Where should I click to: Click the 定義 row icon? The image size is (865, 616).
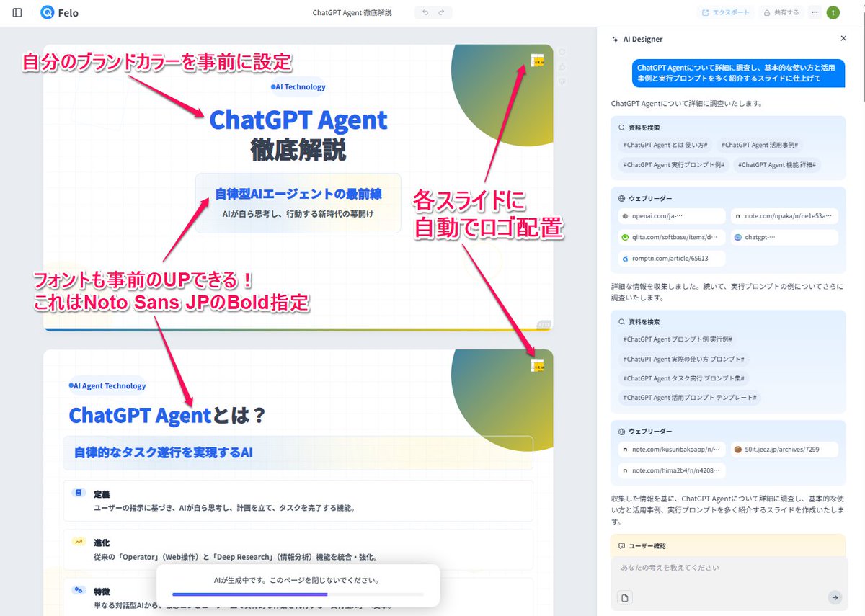coord(79,493)
